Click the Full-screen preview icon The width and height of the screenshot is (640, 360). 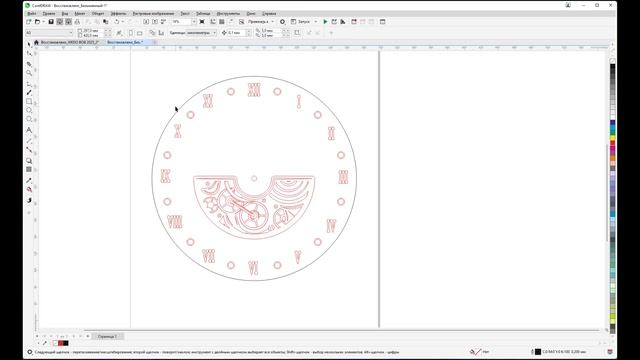[x=202, y=22]
